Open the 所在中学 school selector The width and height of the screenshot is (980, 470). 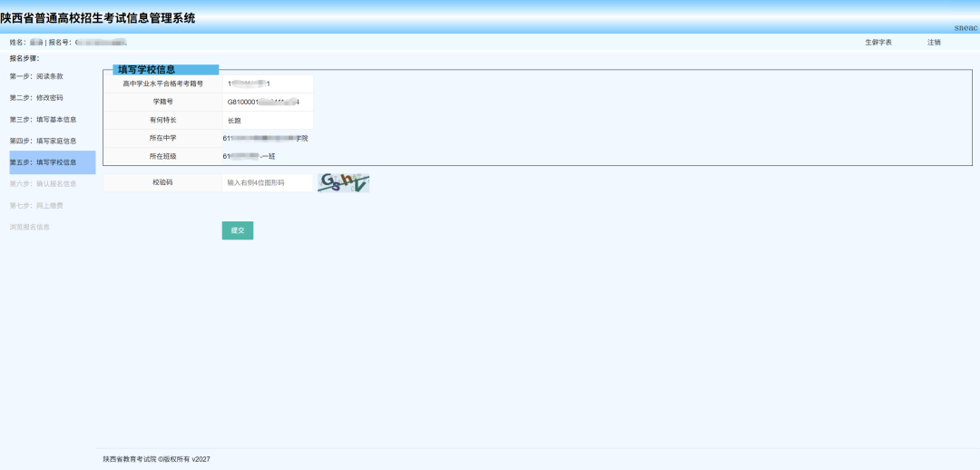[x=268, y=138]
